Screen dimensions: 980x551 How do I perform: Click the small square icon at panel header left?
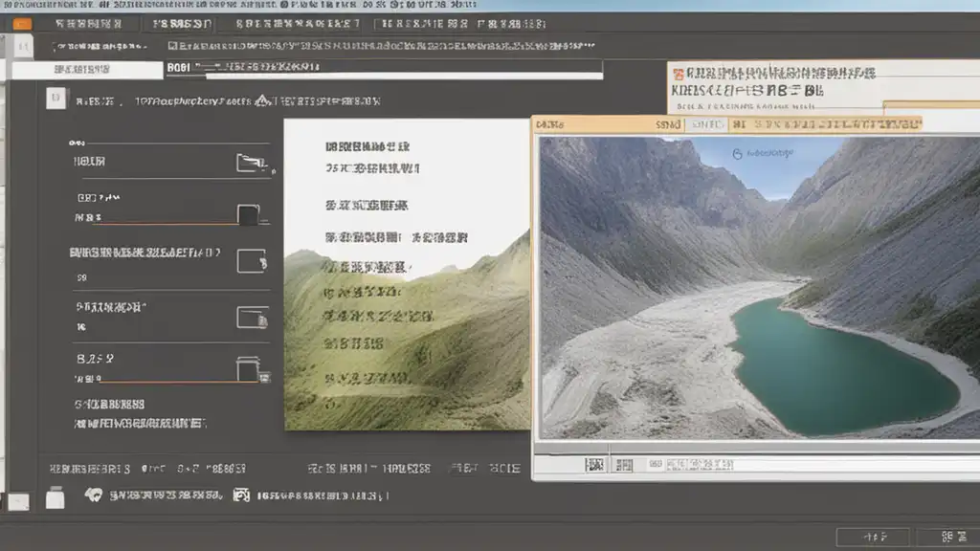point(56,98)
